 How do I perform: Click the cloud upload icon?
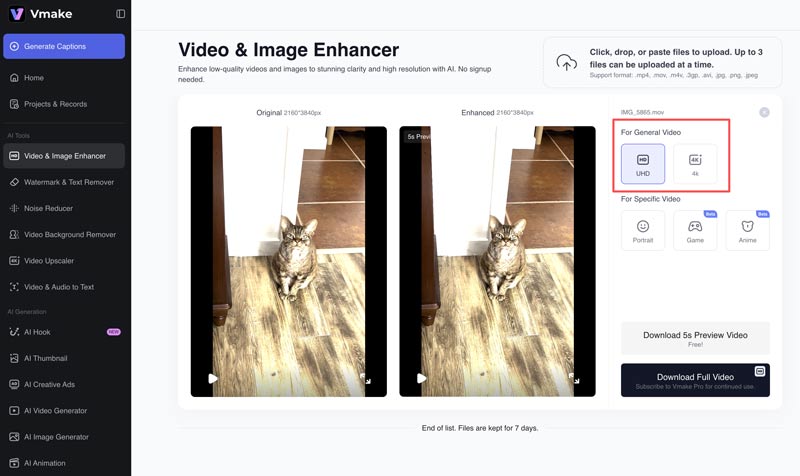pyautogui.click(x=566, y=62)
